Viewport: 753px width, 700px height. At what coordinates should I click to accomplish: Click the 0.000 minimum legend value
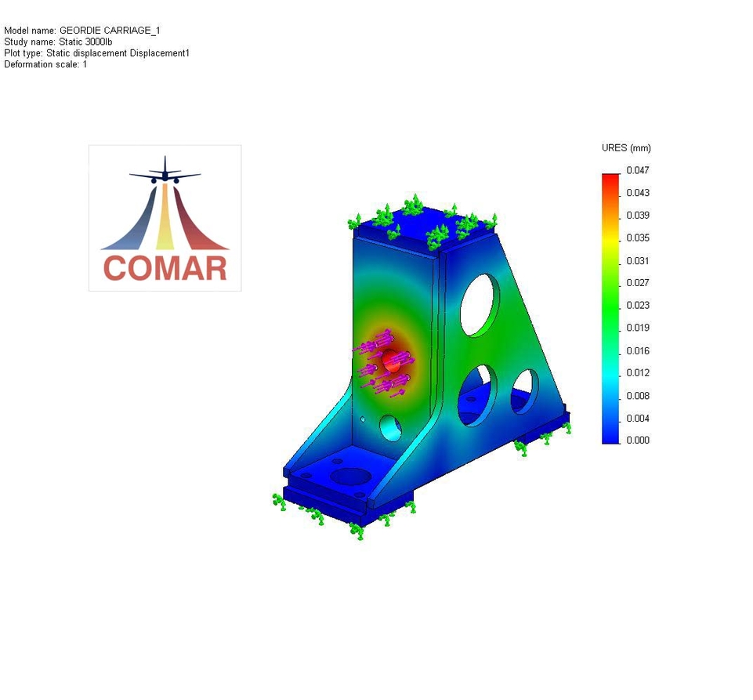[x=638, y=440]
